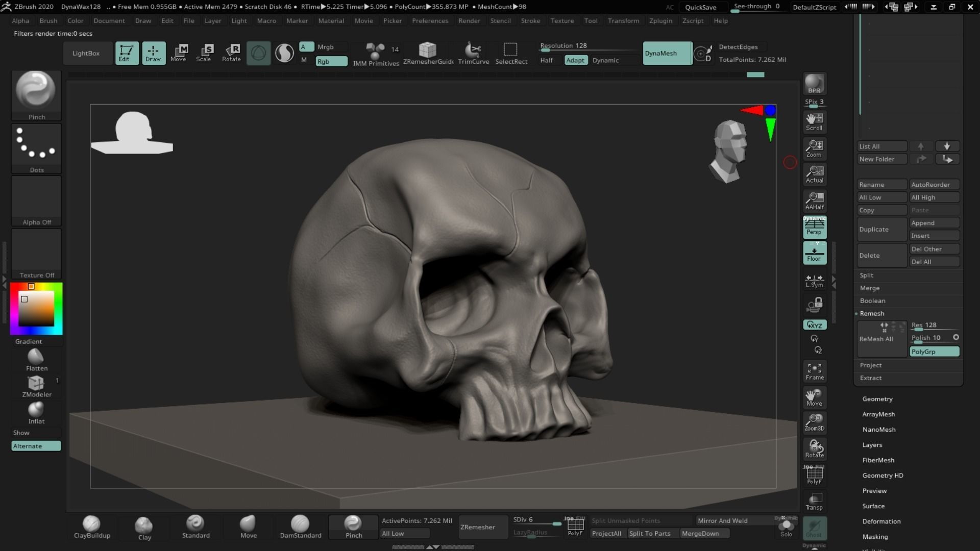Select the DamStandard brush
The image size is (980, 551).
300,527
